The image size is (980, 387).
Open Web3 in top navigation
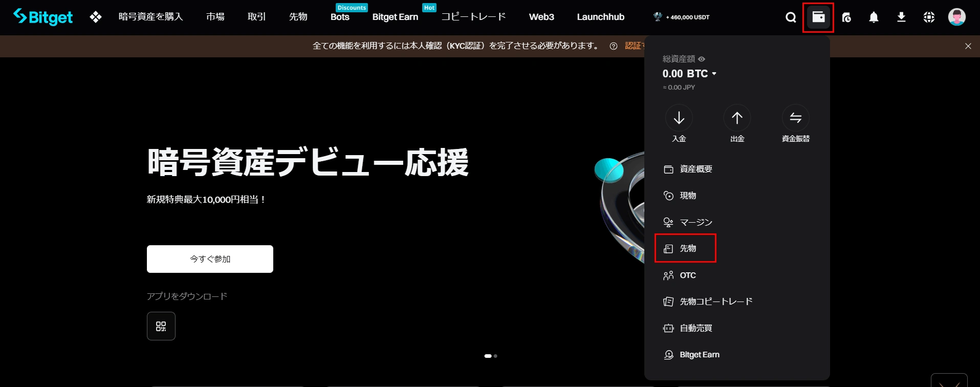[541, 17]
